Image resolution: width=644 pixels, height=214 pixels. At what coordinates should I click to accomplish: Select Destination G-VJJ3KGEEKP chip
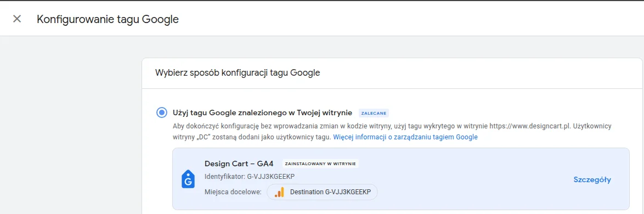[322, 192]
